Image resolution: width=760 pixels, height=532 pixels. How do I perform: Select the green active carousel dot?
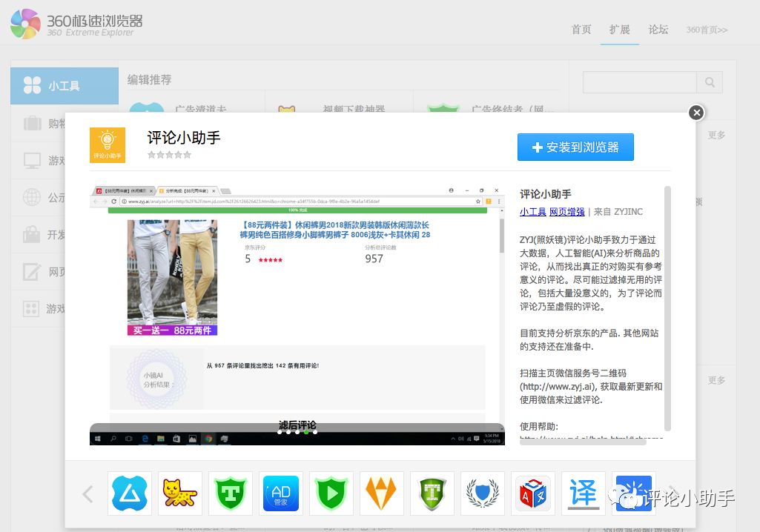[306, 432]
